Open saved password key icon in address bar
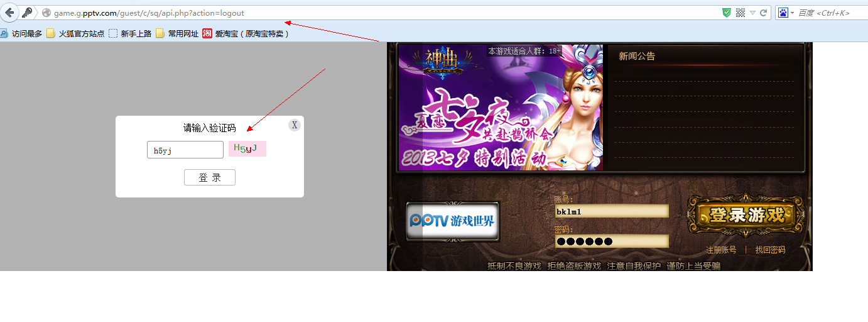The image size is (868, 322). pos(27,13)
